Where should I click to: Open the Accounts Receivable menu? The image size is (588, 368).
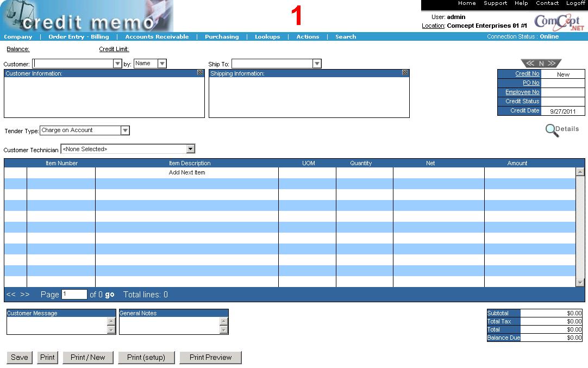point(157,37)
